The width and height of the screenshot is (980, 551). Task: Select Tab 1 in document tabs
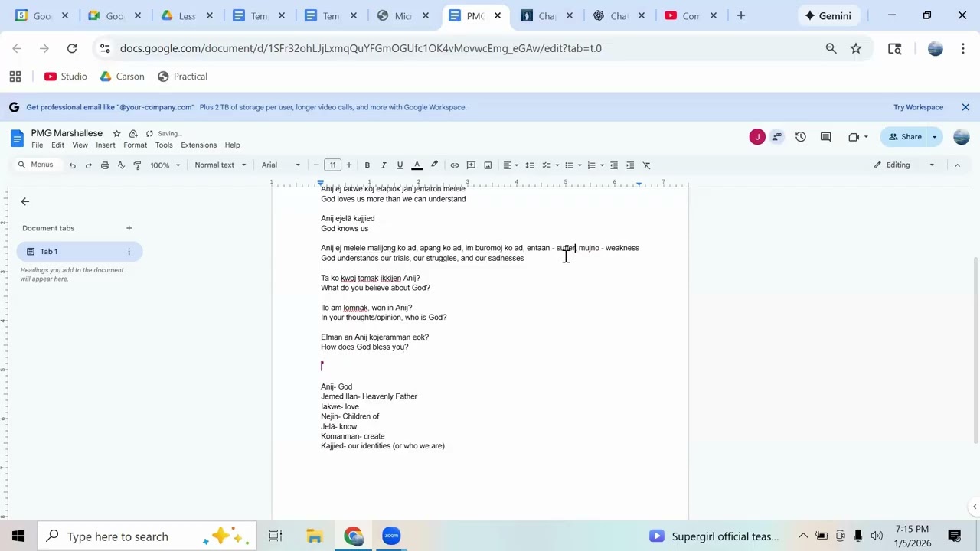coord(79,252)
